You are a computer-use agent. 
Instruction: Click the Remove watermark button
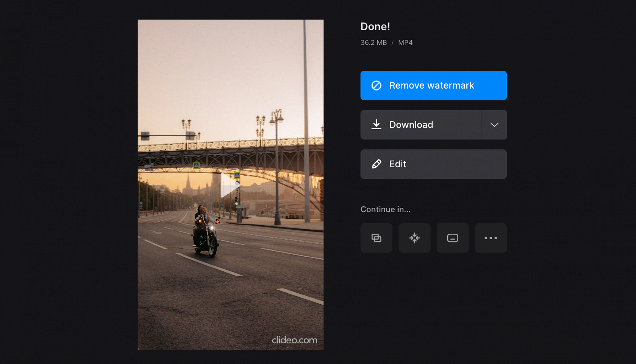tap(433, 85)
